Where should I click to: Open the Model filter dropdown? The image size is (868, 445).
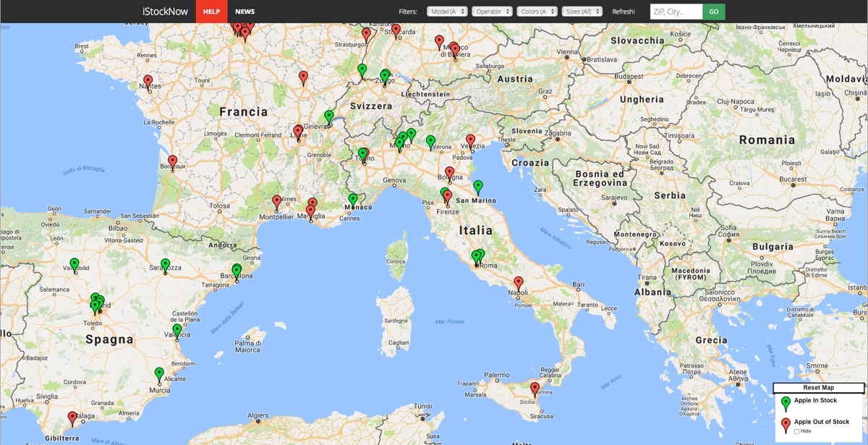[x=447, y=12]
